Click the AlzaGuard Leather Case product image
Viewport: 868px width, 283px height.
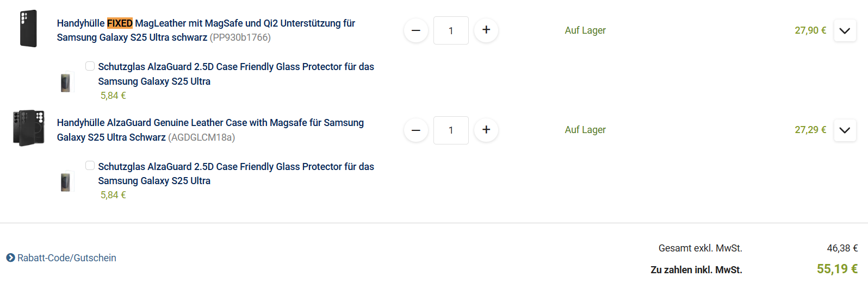[x=28, y=128]
